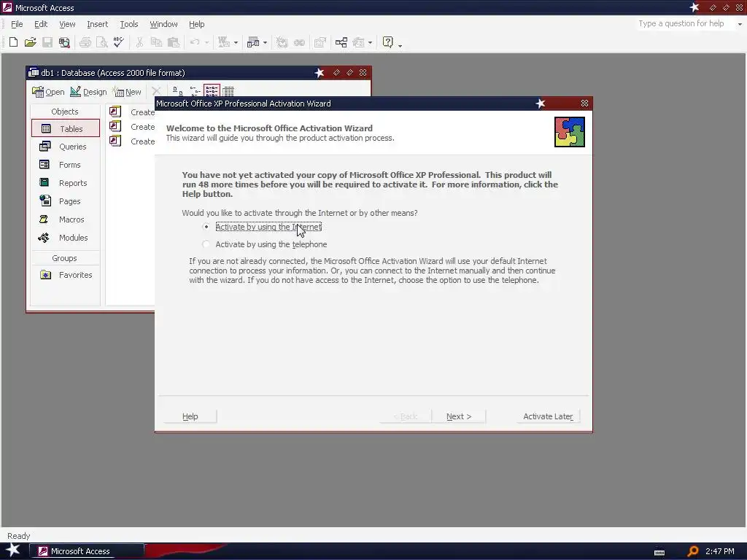Click the Microsoft Script Editor icon
Viewport: 747px width, 560px height.
click(299, 42)
